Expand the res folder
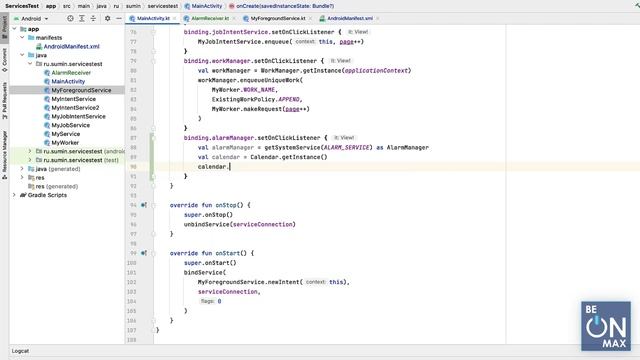640x360 pixels. click(x=22, y=178)
